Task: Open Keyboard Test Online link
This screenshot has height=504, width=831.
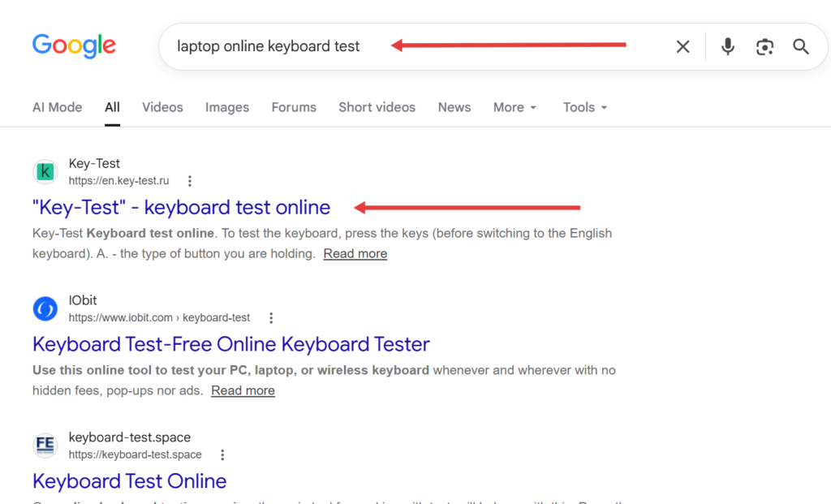Action: tap(129, 481)
